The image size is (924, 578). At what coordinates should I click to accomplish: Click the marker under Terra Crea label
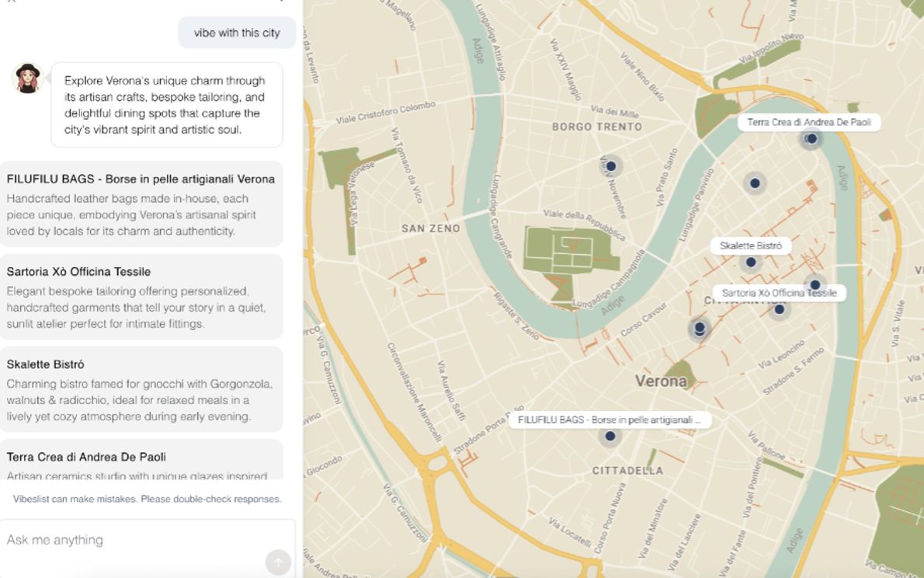(811, 139)
